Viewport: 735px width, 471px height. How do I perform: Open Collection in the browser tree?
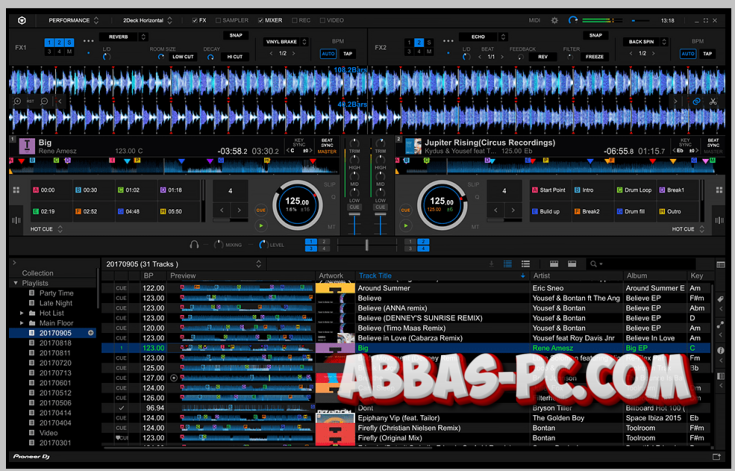(x=38, y=273)
